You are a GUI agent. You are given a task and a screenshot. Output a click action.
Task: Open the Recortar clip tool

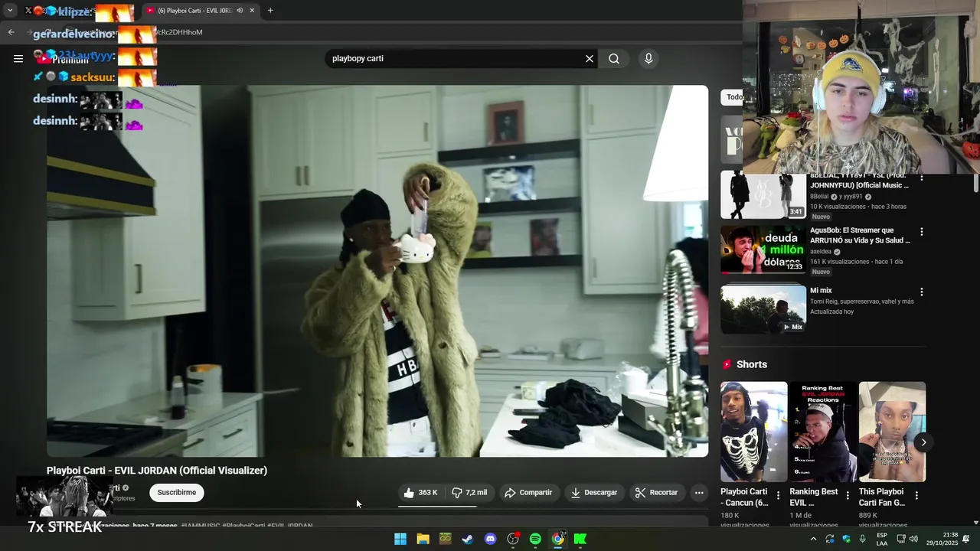(656, 493)
